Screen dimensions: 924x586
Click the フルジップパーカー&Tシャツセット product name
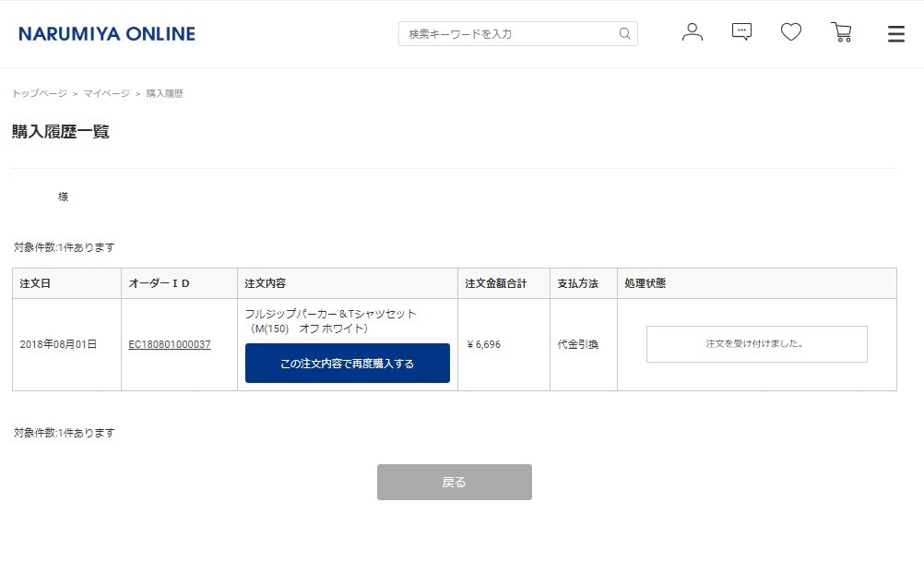click(x=331, y=314)
